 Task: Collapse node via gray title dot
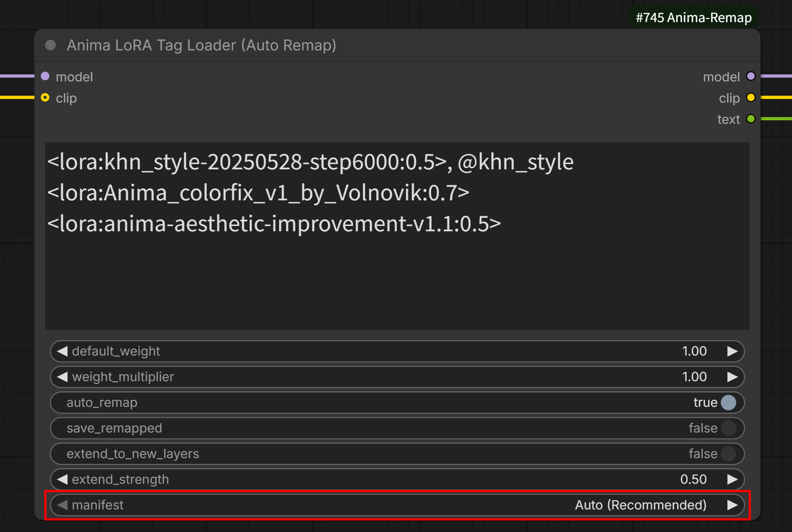pyautogui.click(x=50, y=45)
